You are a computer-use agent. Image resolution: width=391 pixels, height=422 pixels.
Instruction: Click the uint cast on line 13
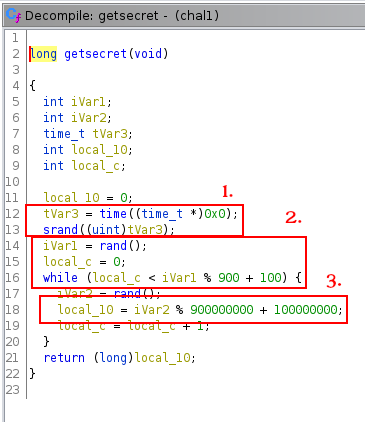click(106, 229)
